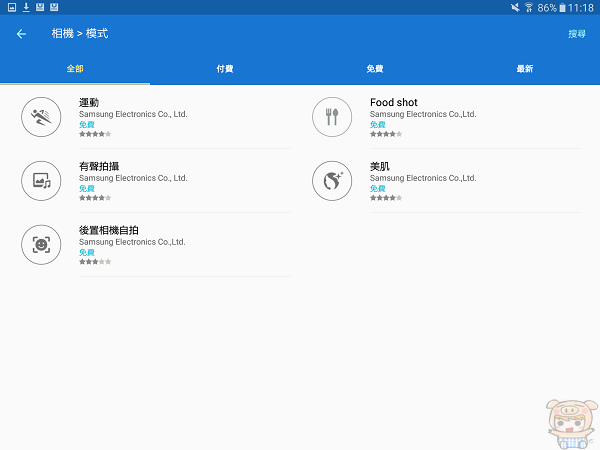Tap the star rating under 有聲拍攝
Image resolution: width=600 pixels, height=450 pixels.
click(x=95, y=198)
